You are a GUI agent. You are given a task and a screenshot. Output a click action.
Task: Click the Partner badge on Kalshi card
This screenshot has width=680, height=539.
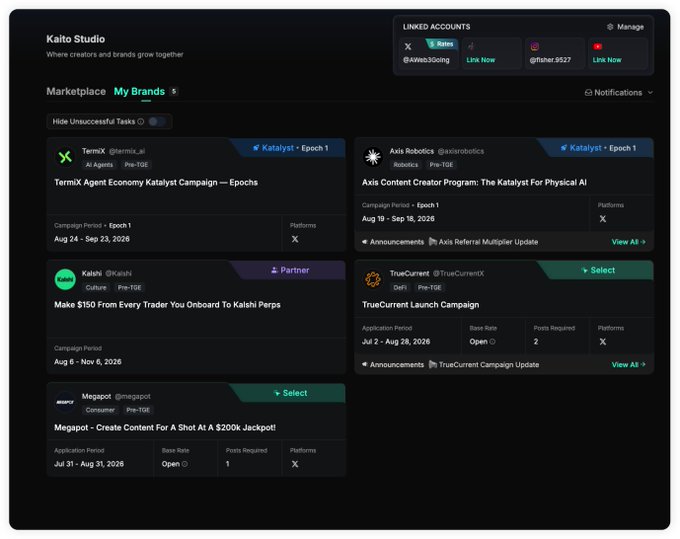click(x=290, y=270)
